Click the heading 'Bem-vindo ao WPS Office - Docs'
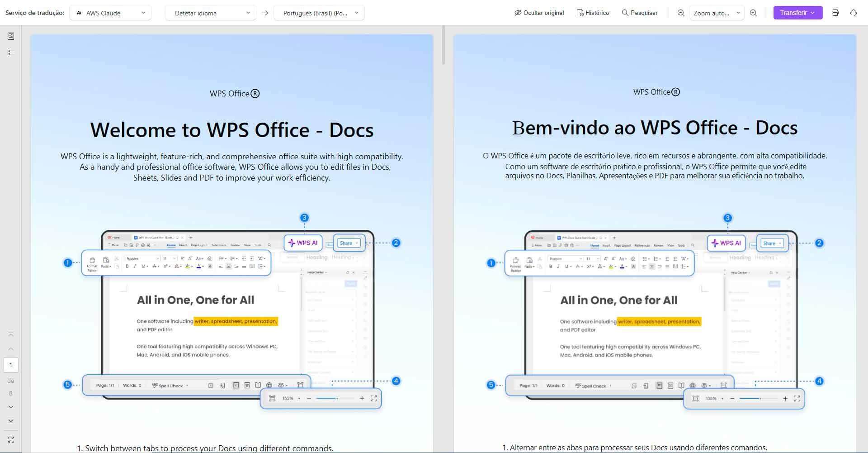Image resolution: width=868 pixels, height=453 pixels. [655, 128]
